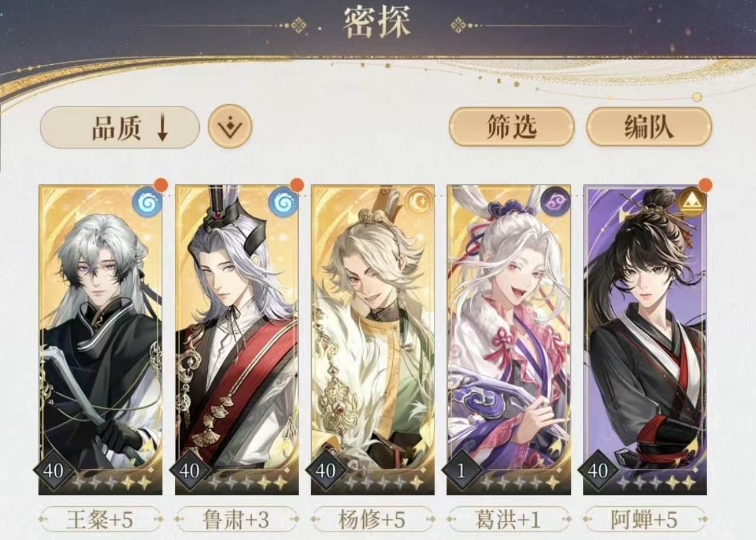Click the purple cloud icon on 葛洪's card
The width and height of the screenshot is (756, 540).
[555, 203]
